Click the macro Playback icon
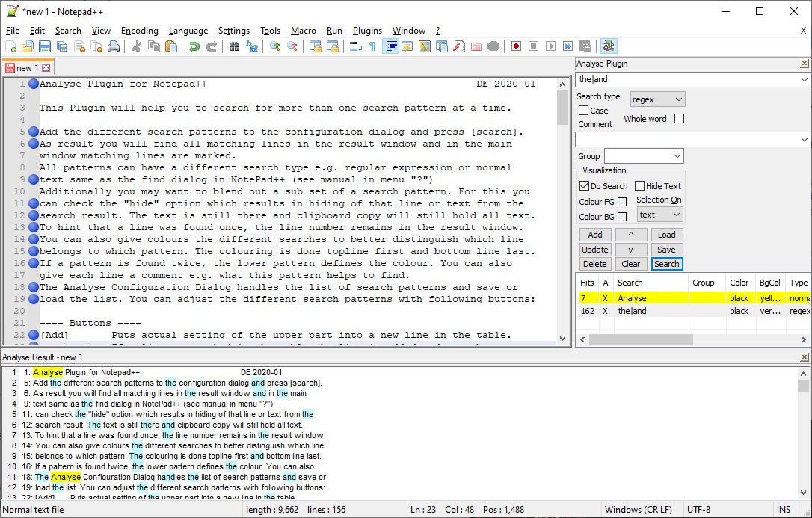 (551, 46)
